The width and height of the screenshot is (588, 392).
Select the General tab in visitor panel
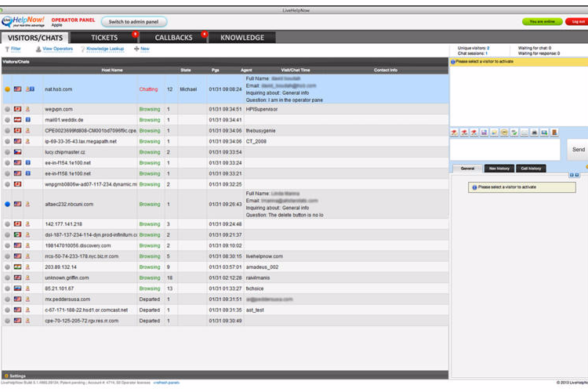click(467, 169)
